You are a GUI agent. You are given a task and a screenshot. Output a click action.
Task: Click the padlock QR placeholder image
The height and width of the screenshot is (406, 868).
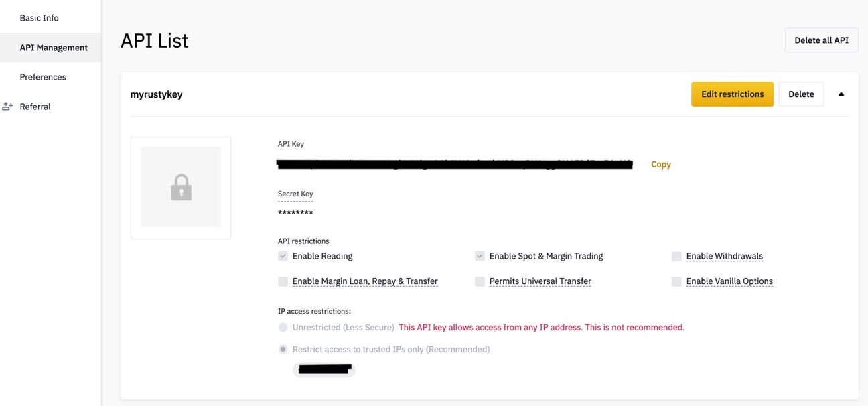tap(181, 188)
